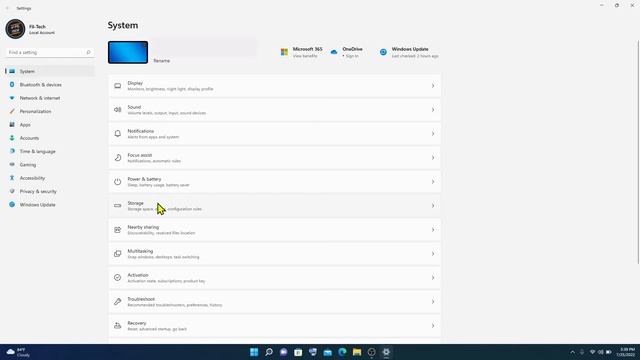Open Microsoft Edge from taskbar

click(342, 352)
